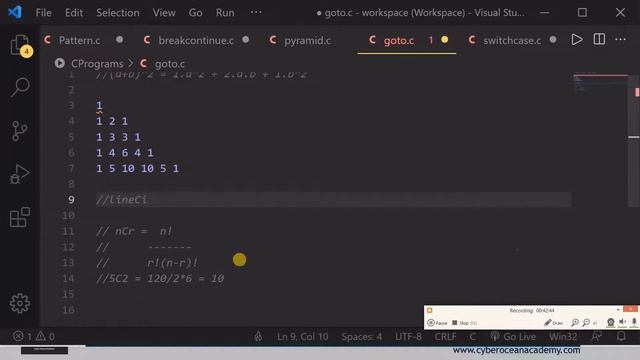Click CPrograms folder in breadcrumb
This screenshot has height=360, width=640.
point(97,64)
